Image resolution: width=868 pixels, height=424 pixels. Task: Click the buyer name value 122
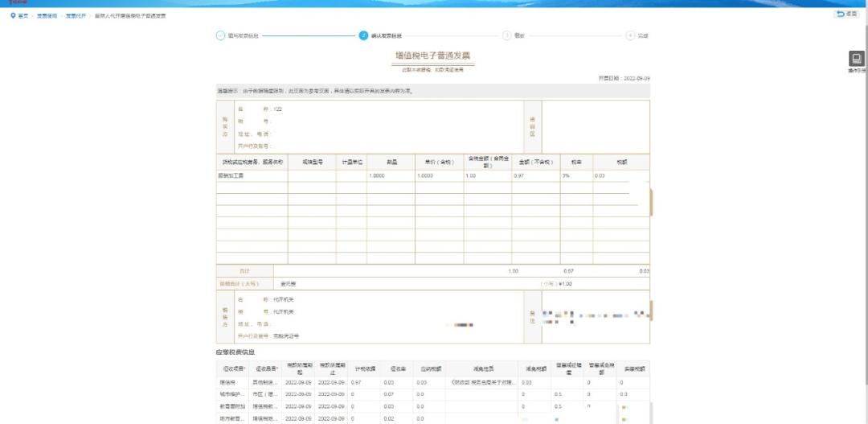point(278,109)
